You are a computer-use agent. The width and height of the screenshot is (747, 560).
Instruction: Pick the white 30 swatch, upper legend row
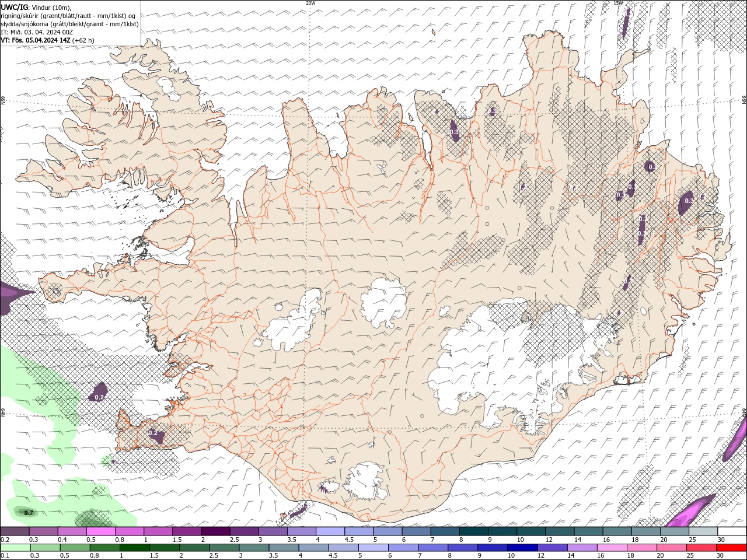coord(732,531)
